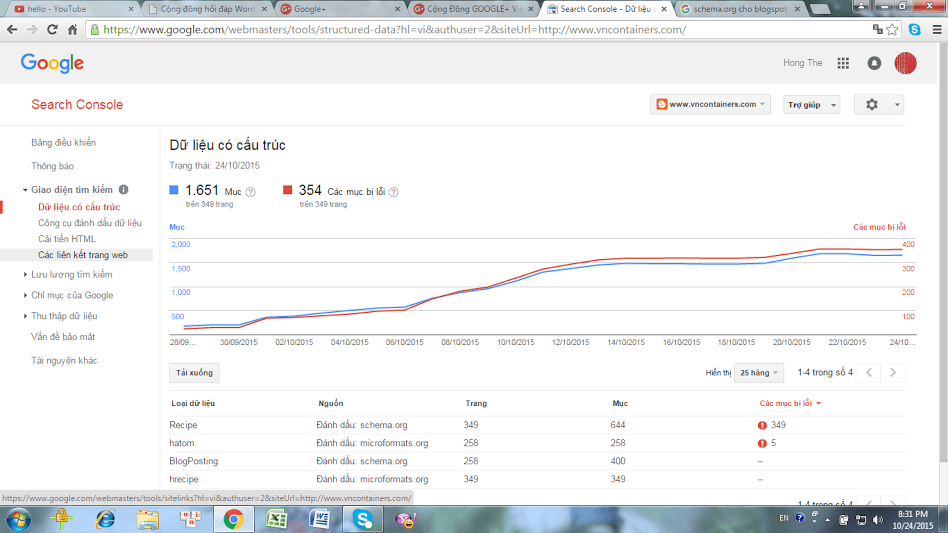Sort by the Các mục bị lỗi column
This screenshot has width=948, height=533.
pos(790,403)
